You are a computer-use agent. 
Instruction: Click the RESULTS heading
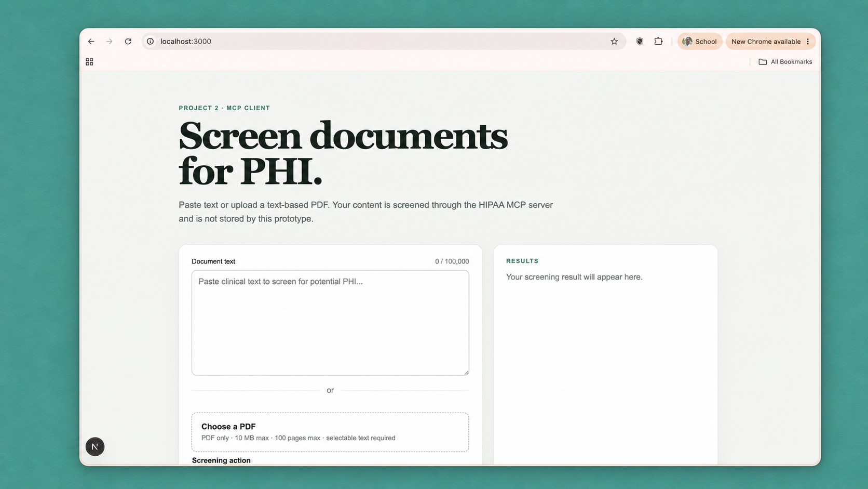(x=522, y=261)
